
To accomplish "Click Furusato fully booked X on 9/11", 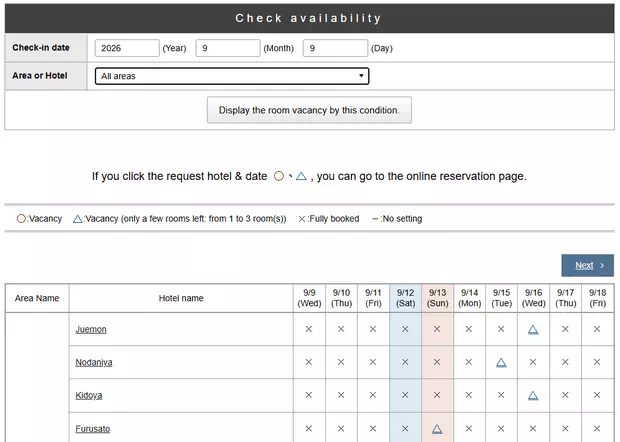I will [x=373, y=428].
